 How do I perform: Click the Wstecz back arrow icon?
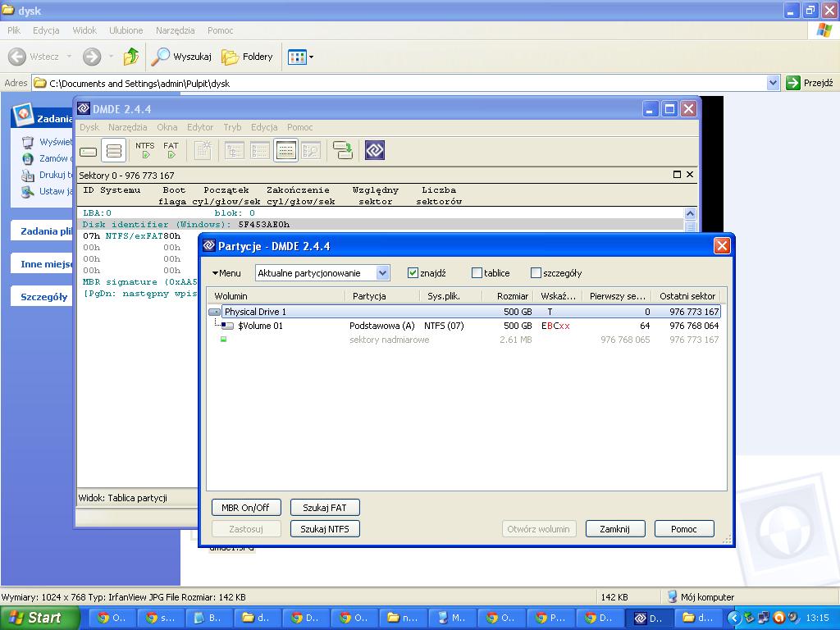click(x=17, y=57)
